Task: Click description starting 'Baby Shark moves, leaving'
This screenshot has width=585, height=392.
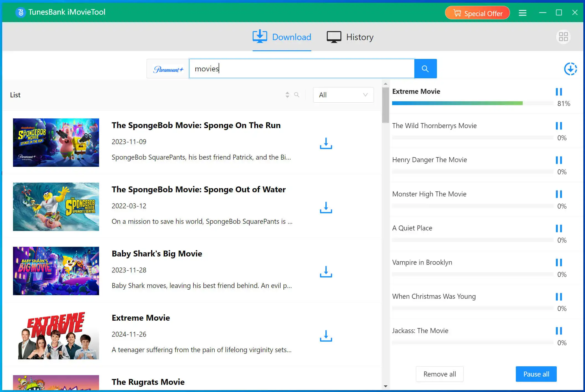Action: tap(202, 285)
